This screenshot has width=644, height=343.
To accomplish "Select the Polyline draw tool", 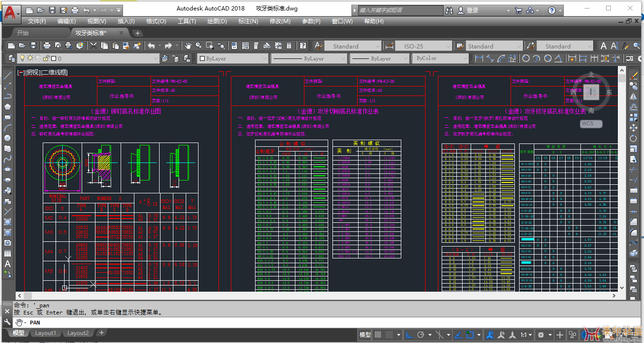I will 8,96.
